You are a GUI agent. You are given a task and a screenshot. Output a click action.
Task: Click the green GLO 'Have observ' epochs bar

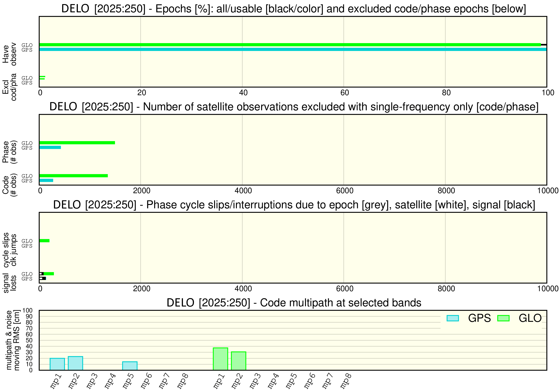point(290,45)
